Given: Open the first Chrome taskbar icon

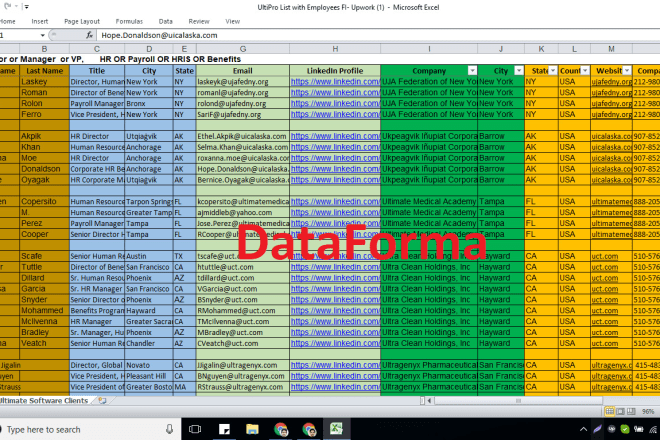Looking at the screenshot, I should (281, 429).
